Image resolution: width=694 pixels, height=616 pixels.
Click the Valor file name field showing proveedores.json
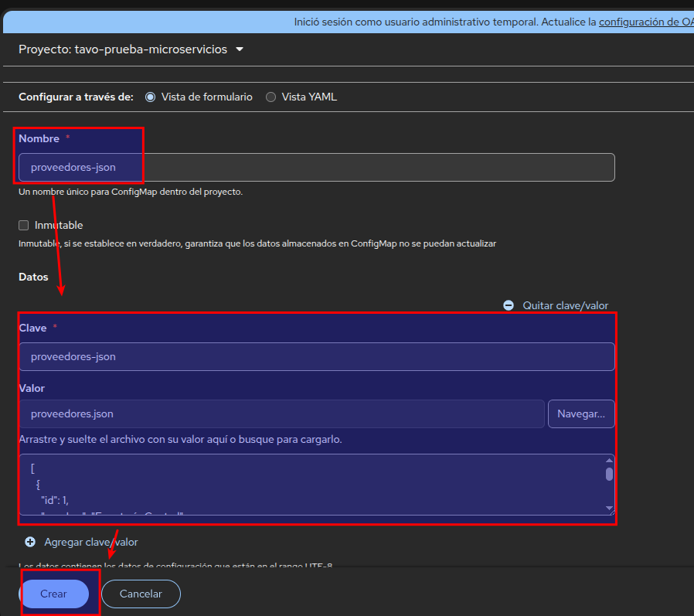282,414
